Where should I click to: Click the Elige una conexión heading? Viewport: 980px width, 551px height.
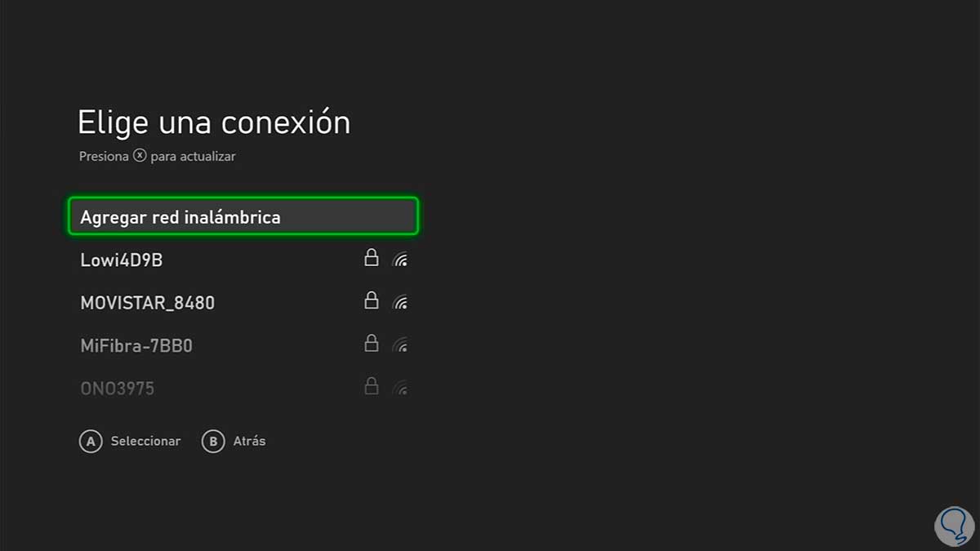[214, 122]
